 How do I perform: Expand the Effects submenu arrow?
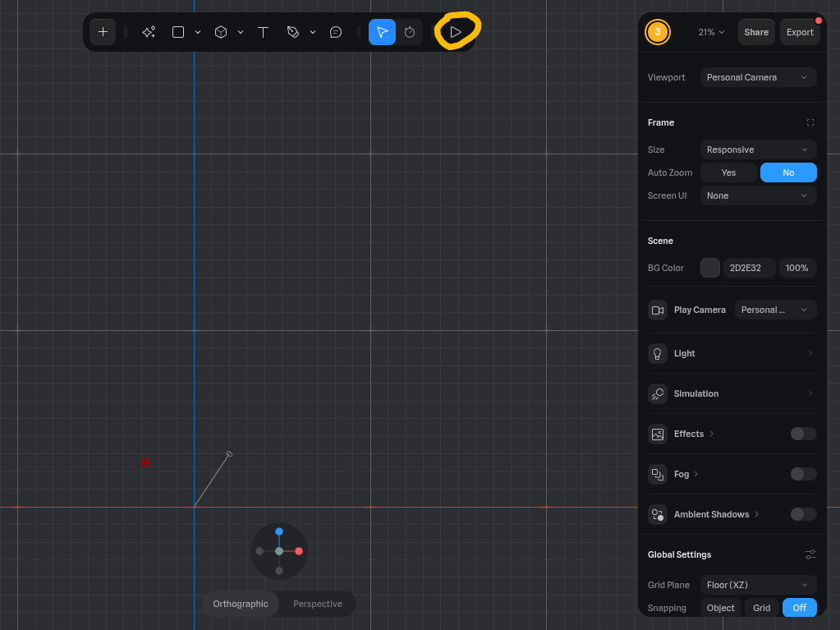(711, 434)
